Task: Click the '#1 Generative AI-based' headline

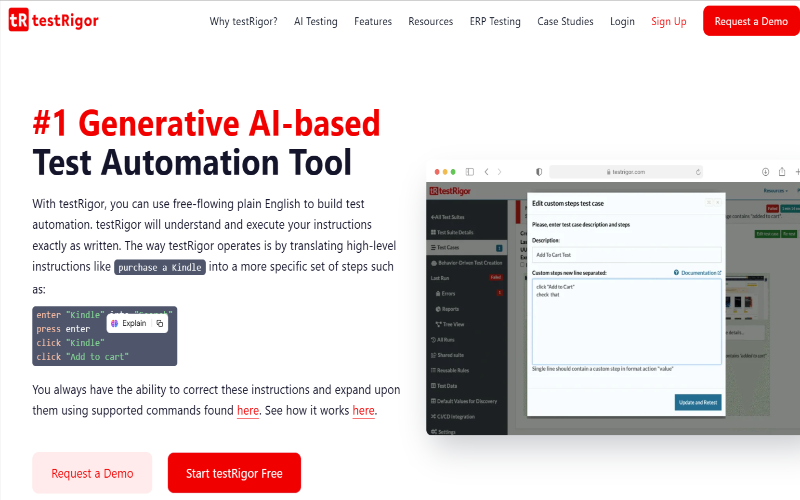Action: (x=207, y=123)
